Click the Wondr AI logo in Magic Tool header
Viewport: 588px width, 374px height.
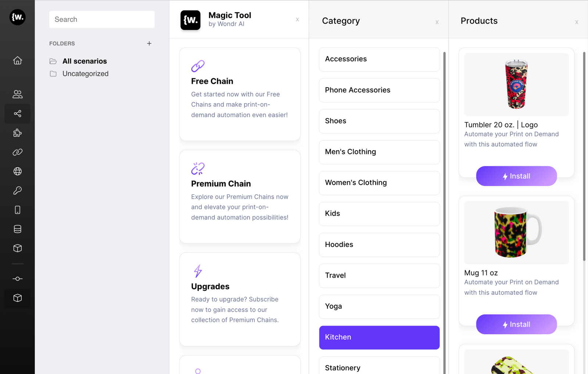point(190,19)
